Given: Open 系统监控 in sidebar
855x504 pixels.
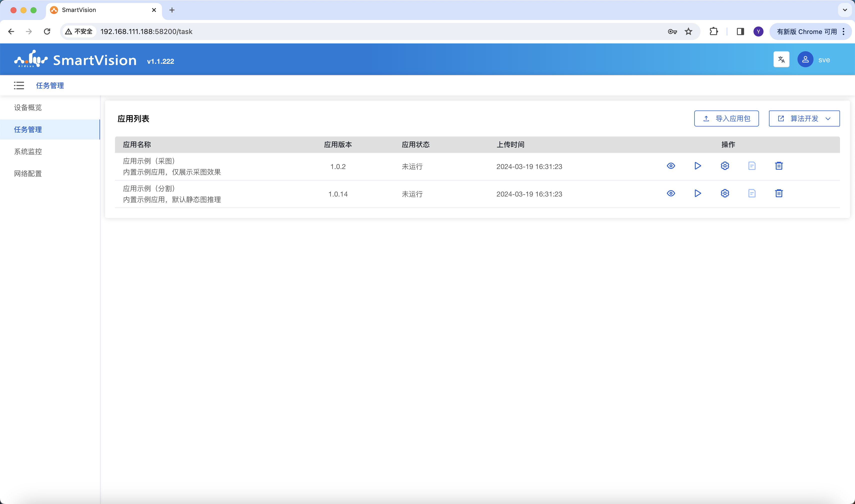Looking at the screenshot, I should click(50, 151).
